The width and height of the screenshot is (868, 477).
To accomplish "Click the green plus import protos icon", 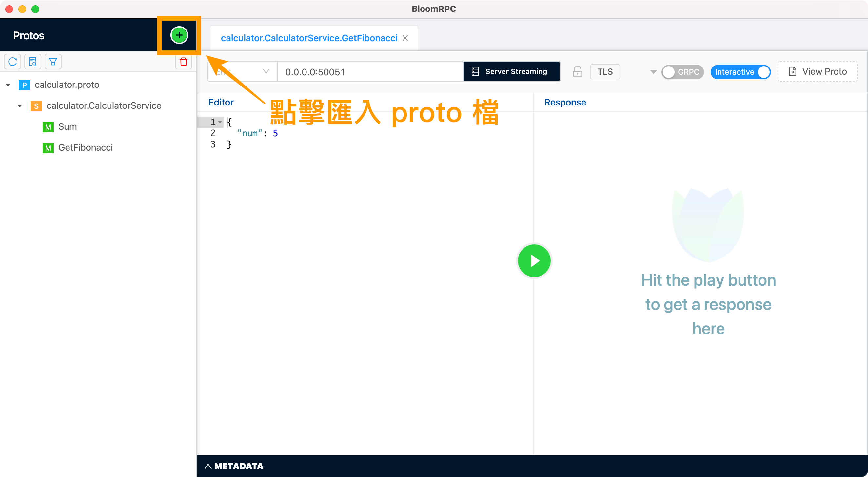I will tap(179, 35).
